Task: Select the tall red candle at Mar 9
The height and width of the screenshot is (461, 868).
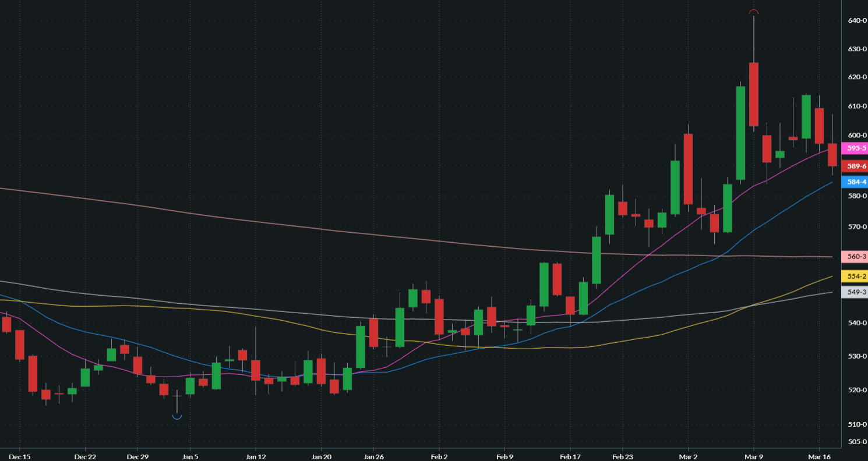Action: pyautogui.click(x=753, y=94)
